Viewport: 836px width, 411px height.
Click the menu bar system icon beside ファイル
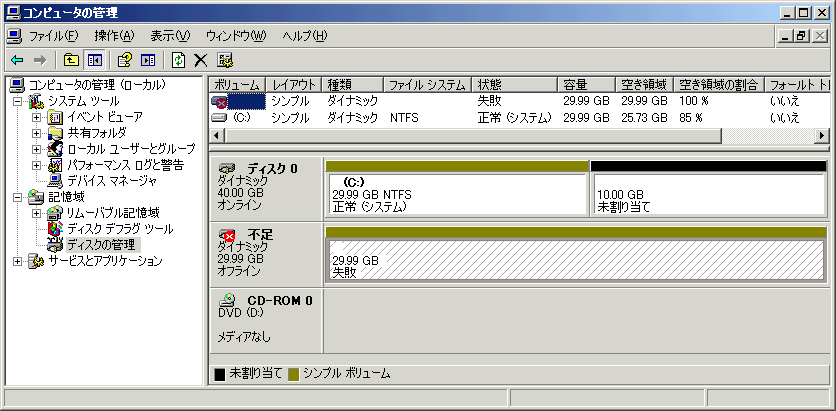point(14,36)
